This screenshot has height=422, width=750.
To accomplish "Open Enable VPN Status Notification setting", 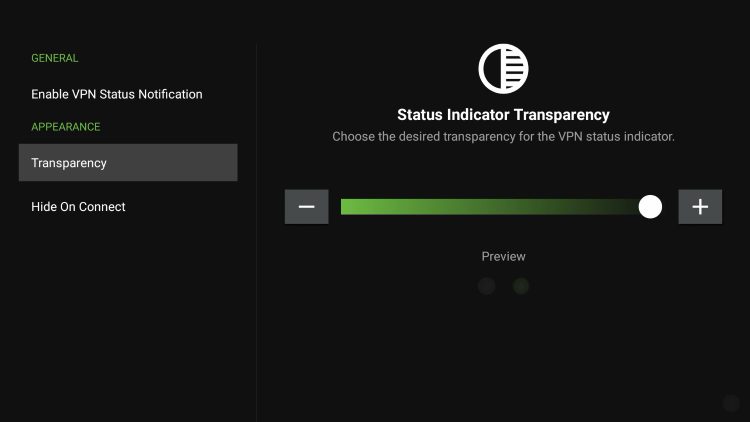I will pyautogui.click(x=117, y=94).
